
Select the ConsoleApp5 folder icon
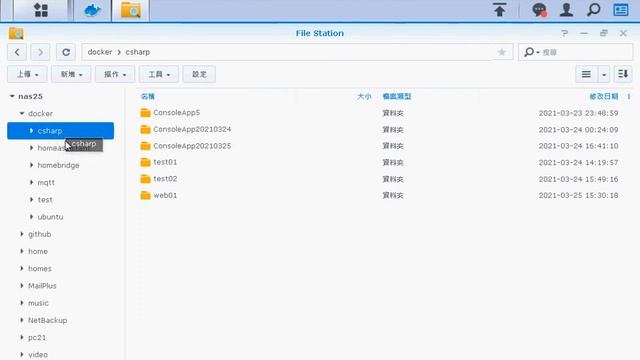pyautogui.click(x=145, y=113)
